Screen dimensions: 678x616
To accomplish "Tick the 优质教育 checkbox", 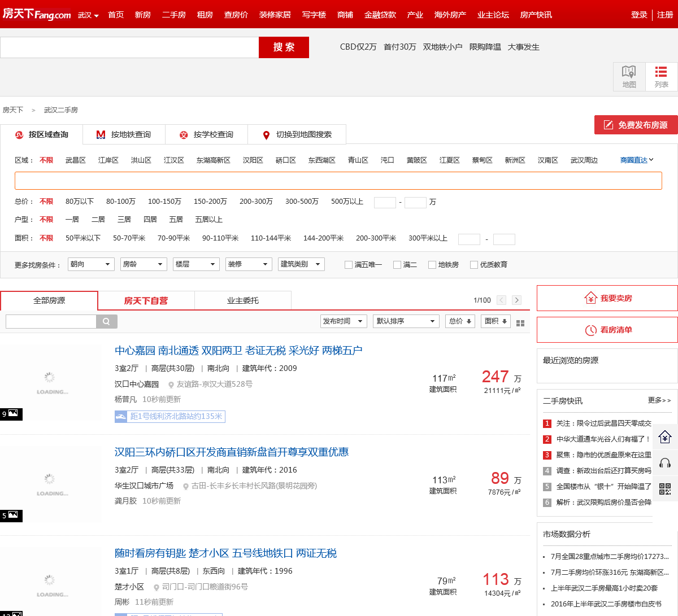I will 474,265.
